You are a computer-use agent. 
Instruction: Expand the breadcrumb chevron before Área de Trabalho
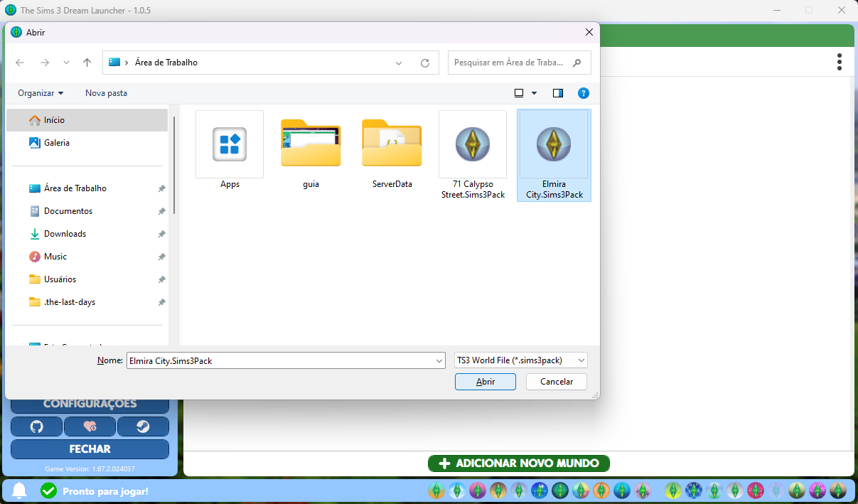127,63
